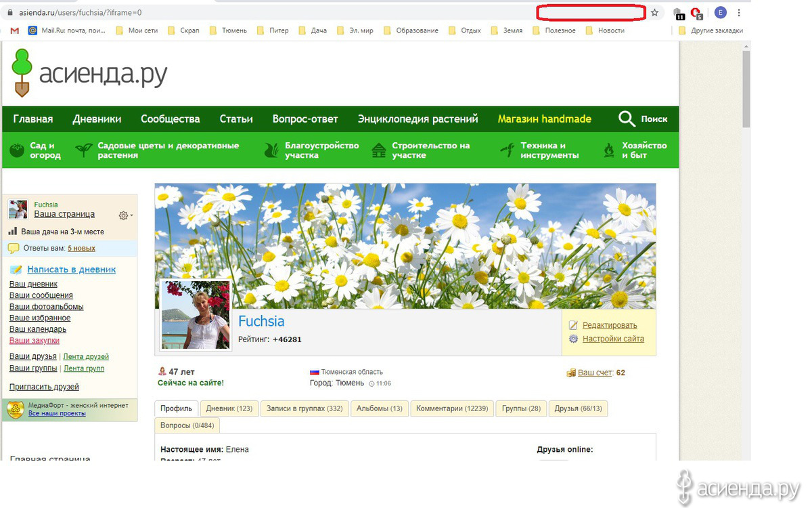The image size is (812, 508).
Task: Click the coins icon beside Ваш счет
Action: coord(571,373)
